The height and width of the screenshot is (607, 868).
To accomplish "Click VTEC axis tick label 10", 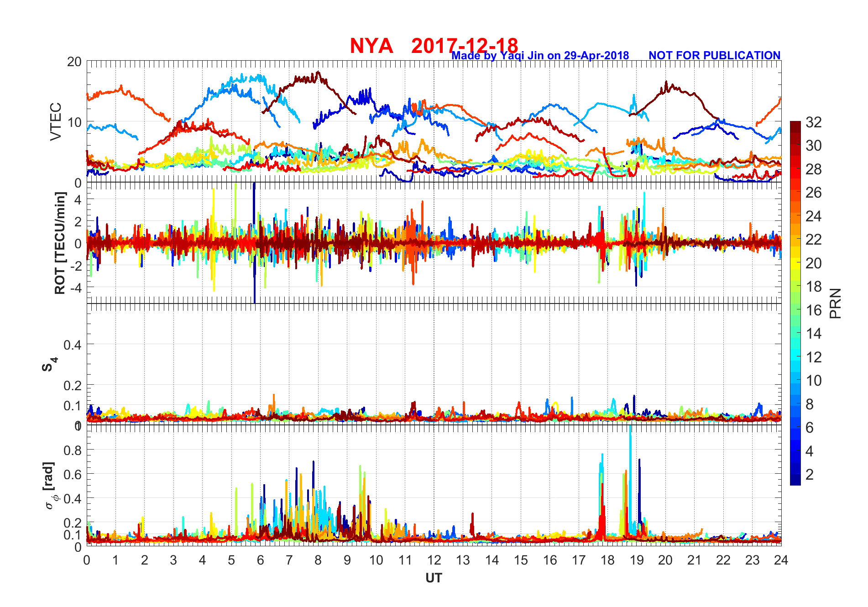I will click(x=74, y=122).
